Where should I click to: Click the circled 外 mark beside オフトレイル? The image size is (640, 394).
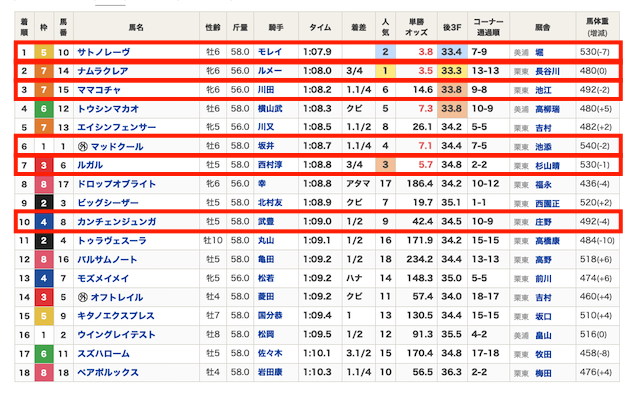[83, 297]
